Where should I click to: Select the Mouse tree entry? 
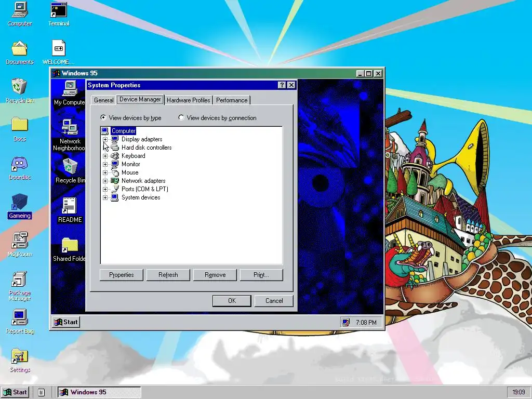(x=130, y=172)
